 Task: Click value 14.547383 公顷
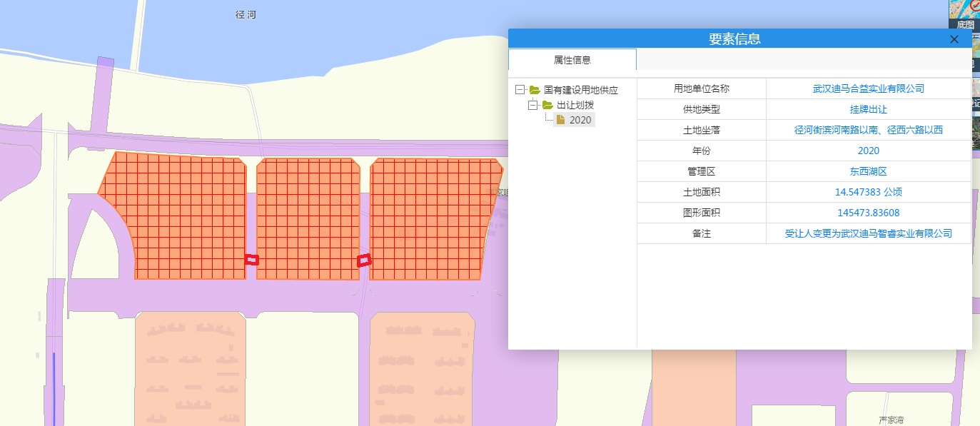tap(869, 192)
